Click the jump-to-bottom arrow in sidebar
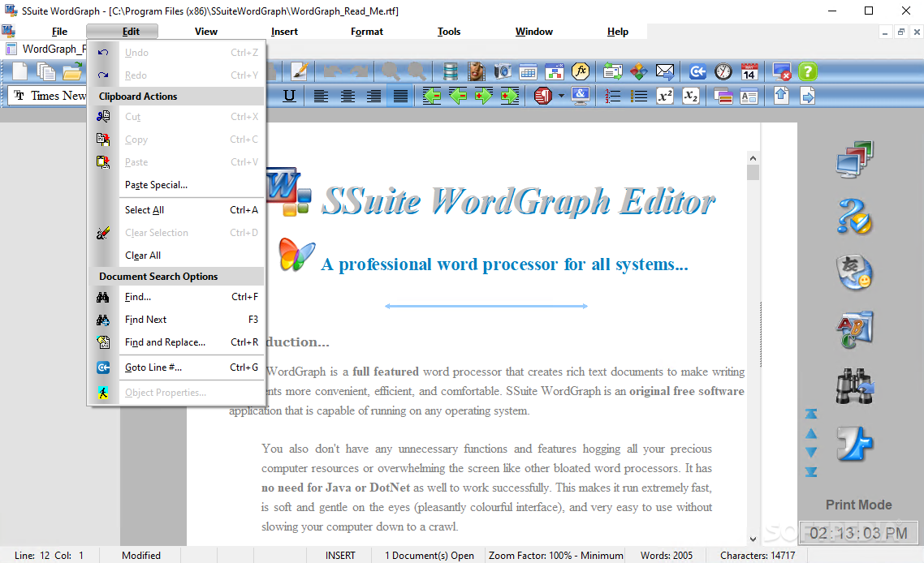Viewport: 924px width, 563px height. pos(811,471)
